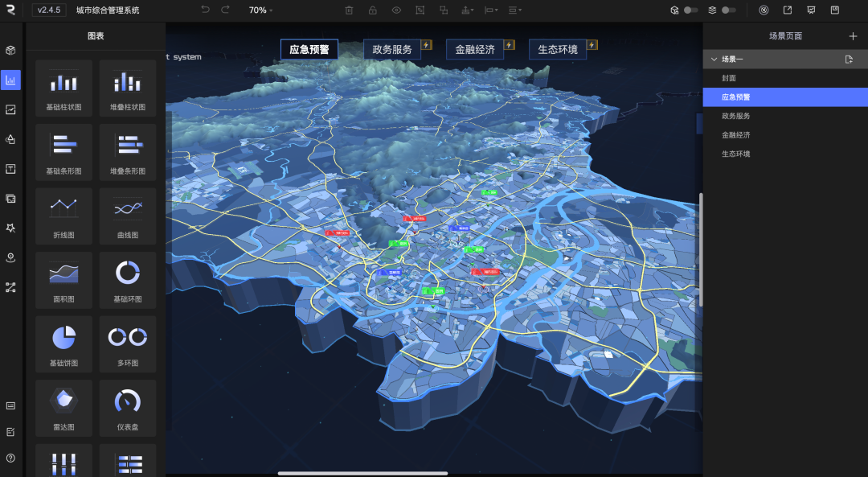Collapse the 场景一 scene group
This screenshot has height=477, width=868.
point(713,60)
